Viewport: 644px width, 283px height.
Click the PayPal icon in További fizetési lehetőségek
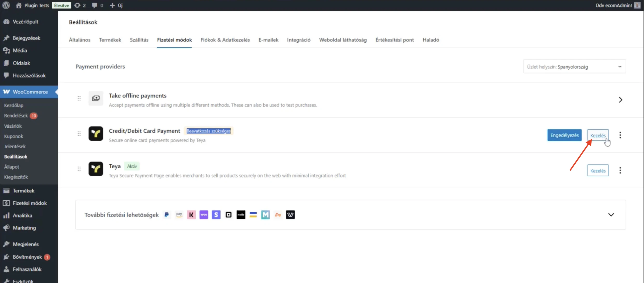point(167,215)
